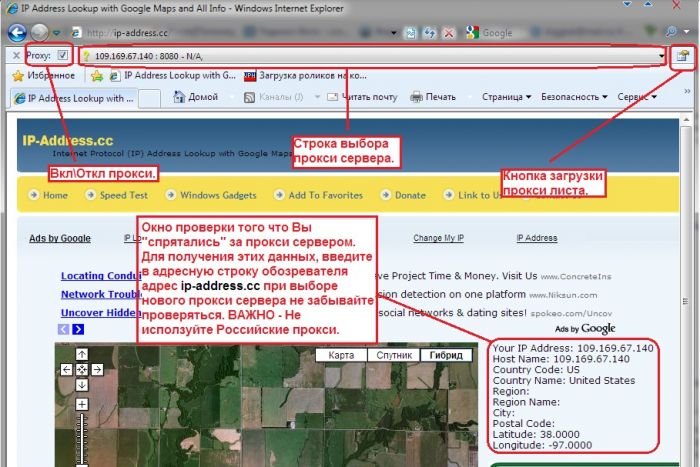Click the Your IP Address 109.169.67.140 text
This screenshot has height=467, width=700.
[x=573, y=348]
